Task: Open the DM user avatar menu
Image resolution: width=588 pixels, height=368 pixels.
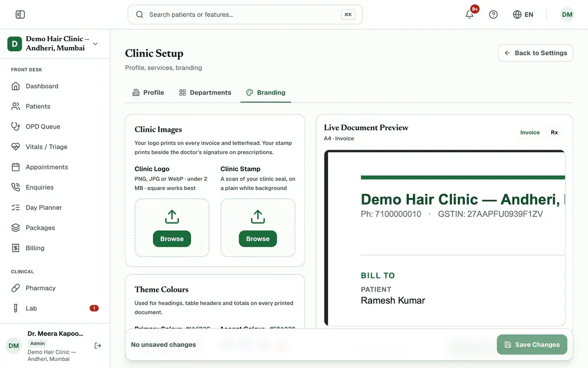Action: point(567,15)
